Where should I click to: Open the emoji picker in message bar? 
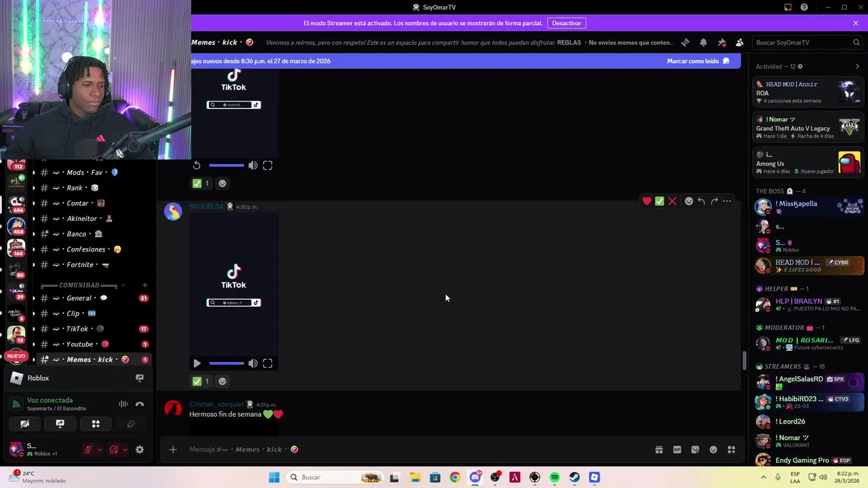tap(713, 449)
